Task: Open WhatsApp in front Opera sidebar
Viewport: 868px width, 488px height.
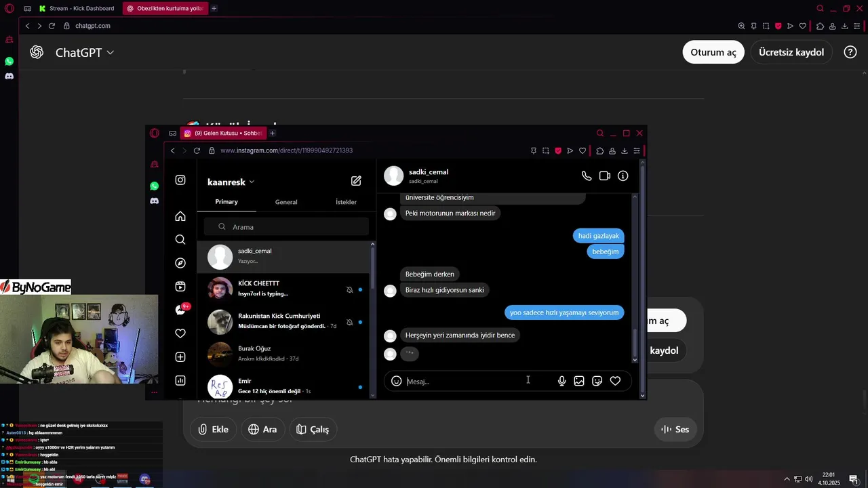Action: [x=155, y=186]
